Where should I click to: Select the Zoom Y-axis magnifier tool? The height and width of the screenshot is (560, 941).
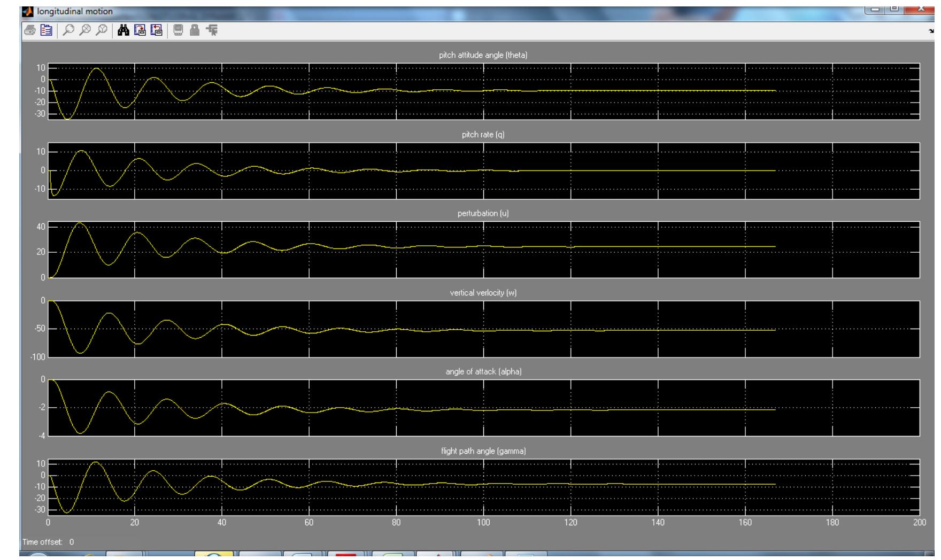click(101, 31)
